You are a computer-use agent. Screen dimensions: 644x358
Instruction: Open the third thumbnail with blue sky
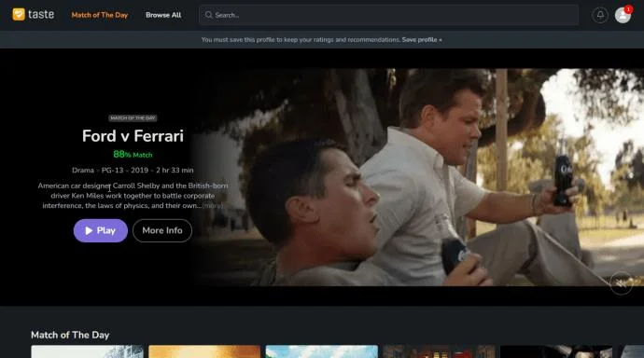coord(322,351)
